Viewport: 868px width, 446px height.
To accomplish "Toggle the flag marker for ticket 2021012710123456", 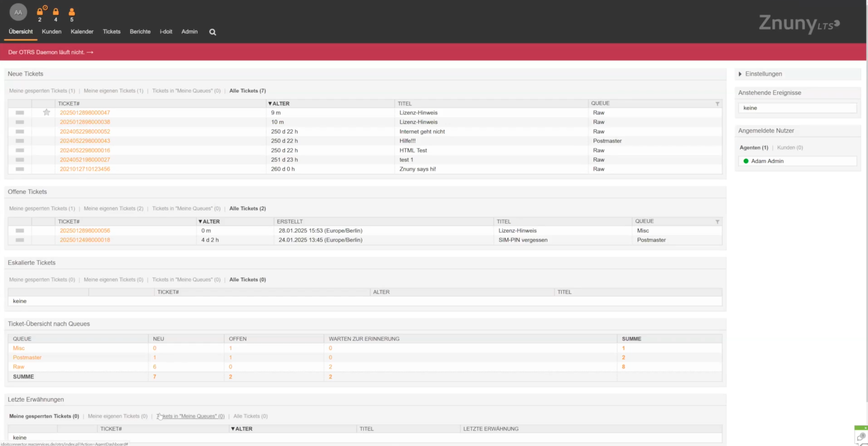I will click(x=20, y=169).
